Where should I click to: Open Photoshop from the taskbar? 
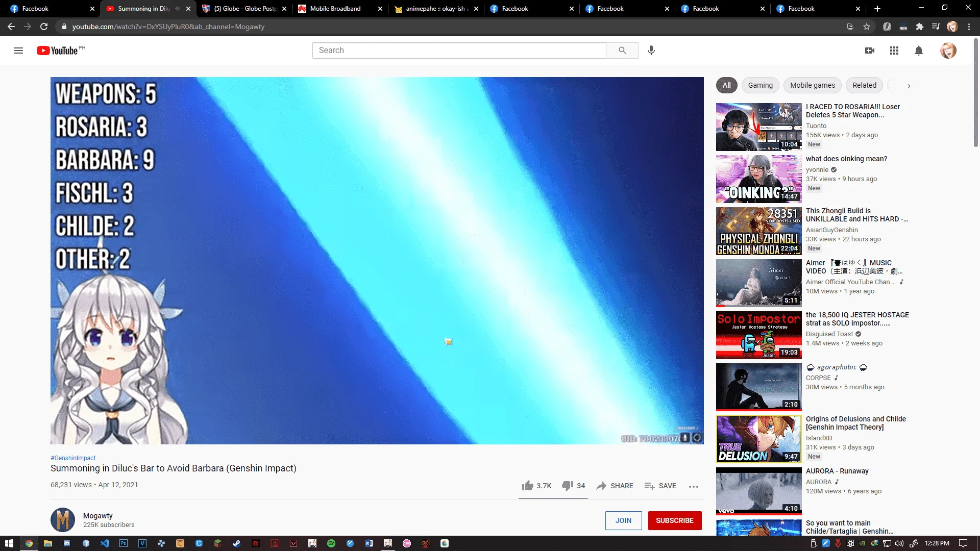(x=124, y=543)
